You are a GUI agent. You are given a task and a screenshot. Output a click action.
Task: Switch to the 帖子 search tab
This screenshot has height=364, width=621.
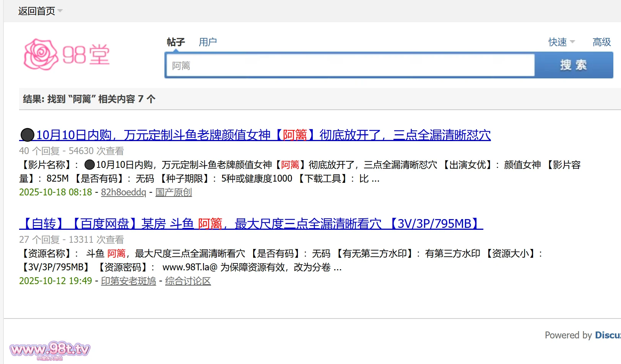[176, 42]
